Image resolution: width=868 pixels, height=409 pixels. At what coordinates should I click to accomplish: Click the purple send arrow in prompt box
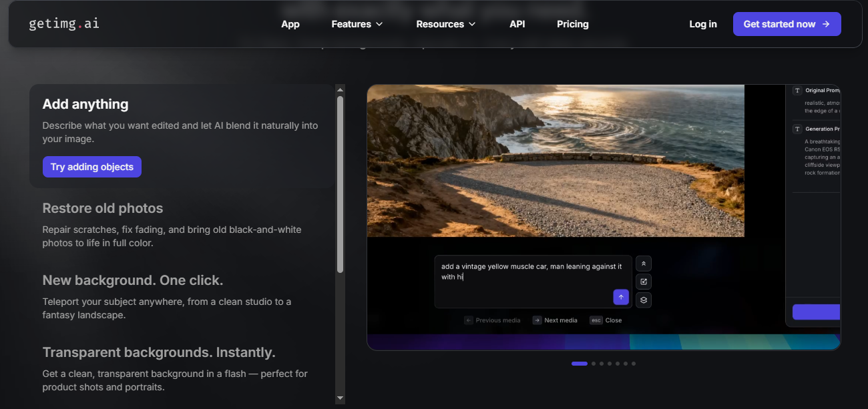(621, 298)
